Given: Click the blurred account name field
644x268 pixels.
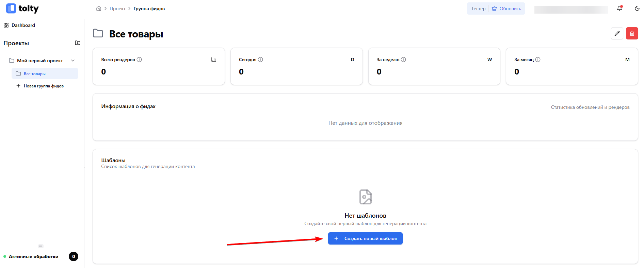Looking at the screenshot, I should tap(571, 10).
